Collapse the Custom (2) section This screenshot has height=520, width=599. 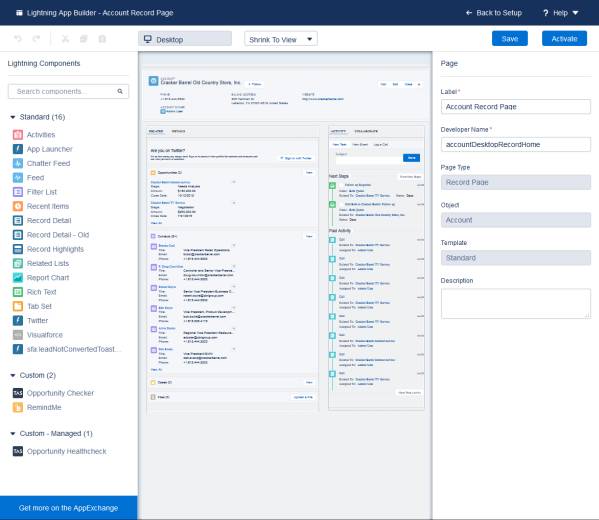[13, 375]
